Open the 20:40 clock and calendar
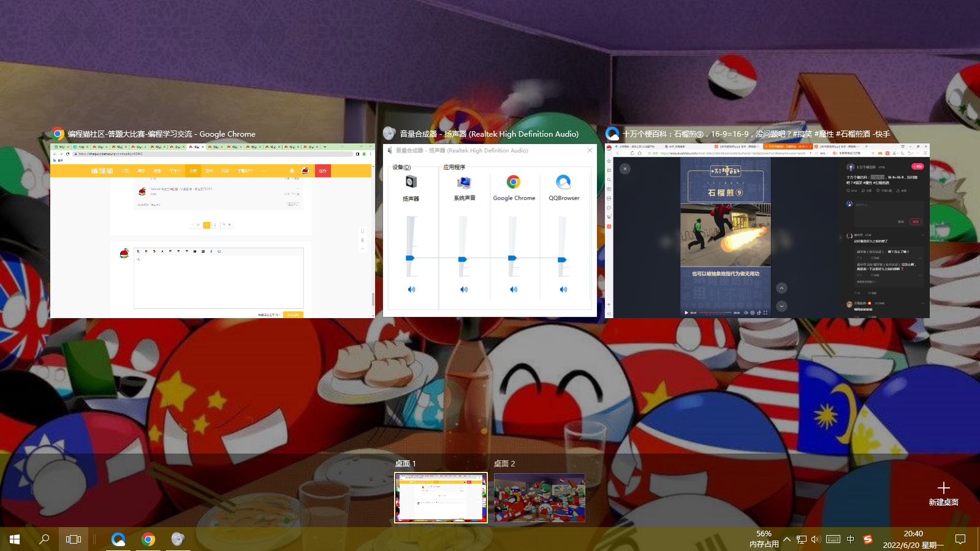This screenshot has height=551, width=980. point(913,539)
